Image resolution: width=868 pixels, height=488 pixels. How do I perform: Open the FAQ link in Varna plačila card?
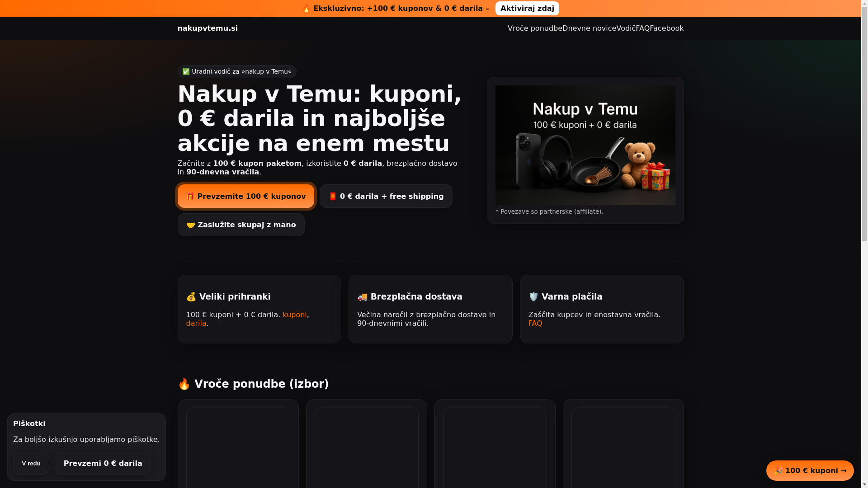pyautogui.click(x=535, y=323)
